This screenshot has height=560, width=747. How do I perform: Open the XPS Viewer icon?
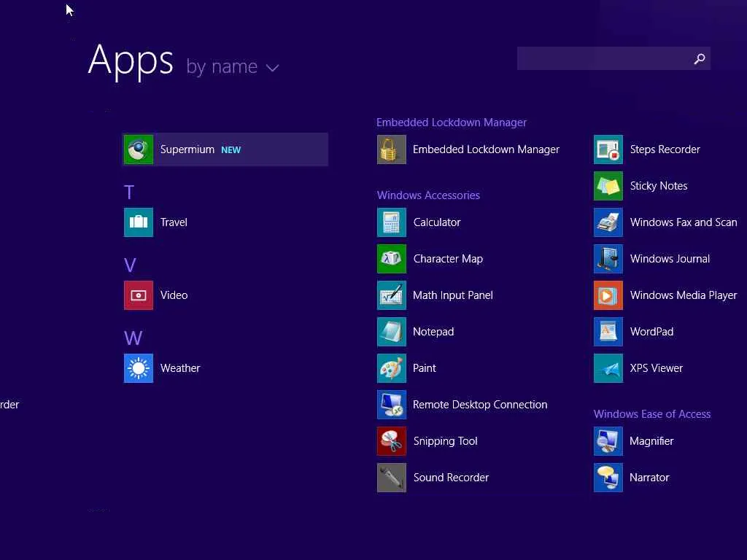point(608,368)
